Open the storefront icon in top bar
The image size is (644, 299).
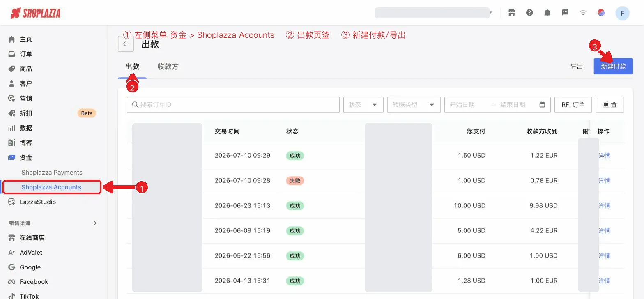click(x=512, y=13)
